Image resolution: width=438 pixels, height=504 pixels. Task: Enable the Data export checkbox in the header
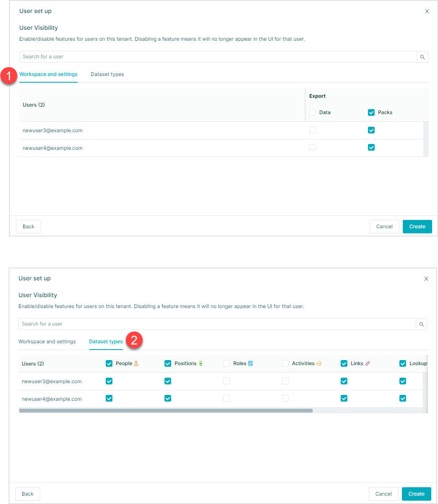(x=313, y=112)
